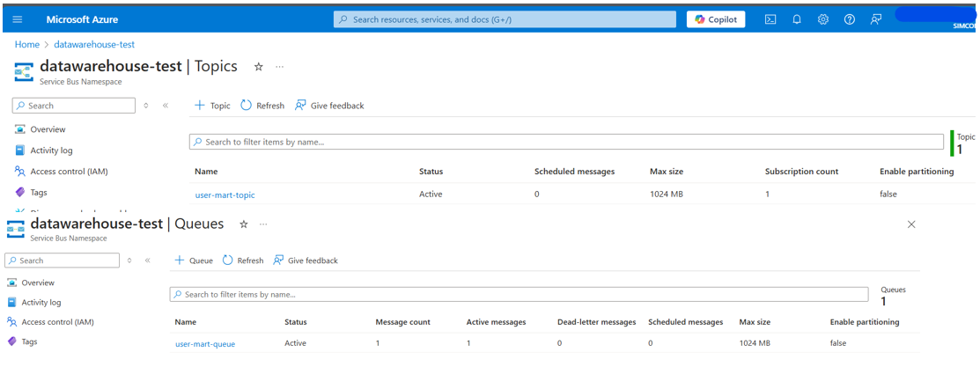Click the Copilot button
Screen dimensions: 980x389
716,19
